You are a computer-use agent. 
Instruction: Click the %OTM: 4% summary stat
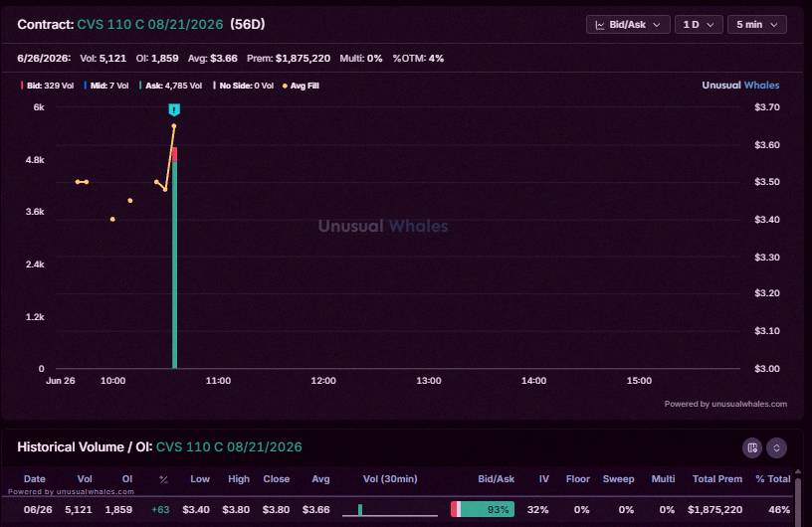pos(418,58)
